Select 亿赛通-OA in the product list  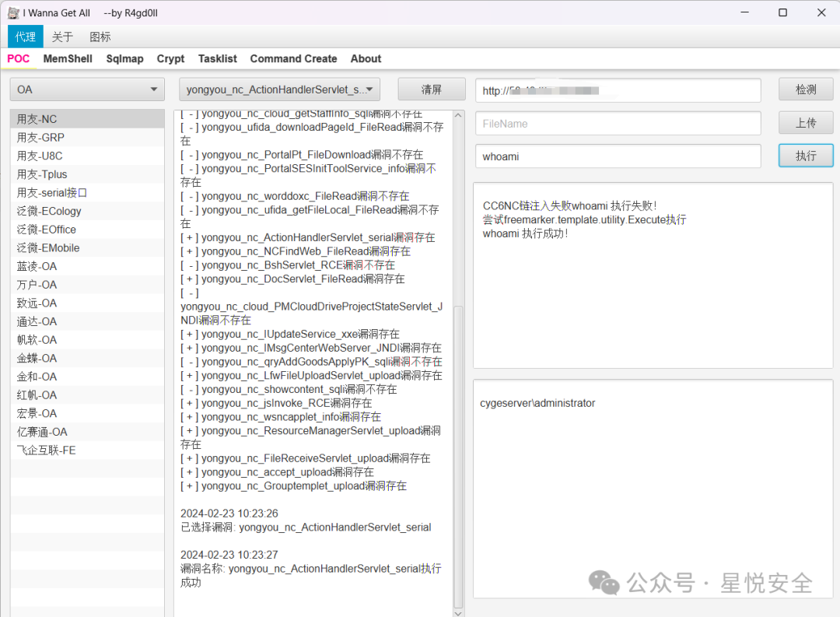pos(87,432)
